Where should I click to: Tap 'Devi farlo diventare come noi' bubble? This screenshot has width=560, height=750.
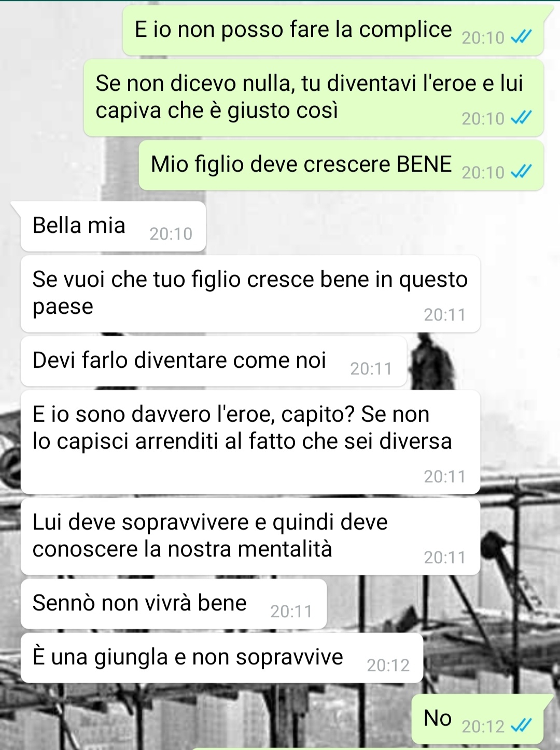click(214, 362)
